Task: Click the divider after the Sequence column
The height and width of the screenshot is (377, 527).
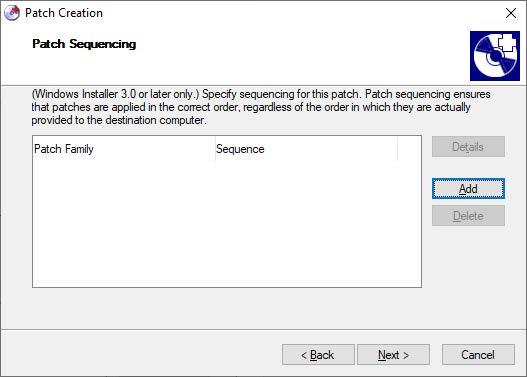Action: (x=398, y=149)
